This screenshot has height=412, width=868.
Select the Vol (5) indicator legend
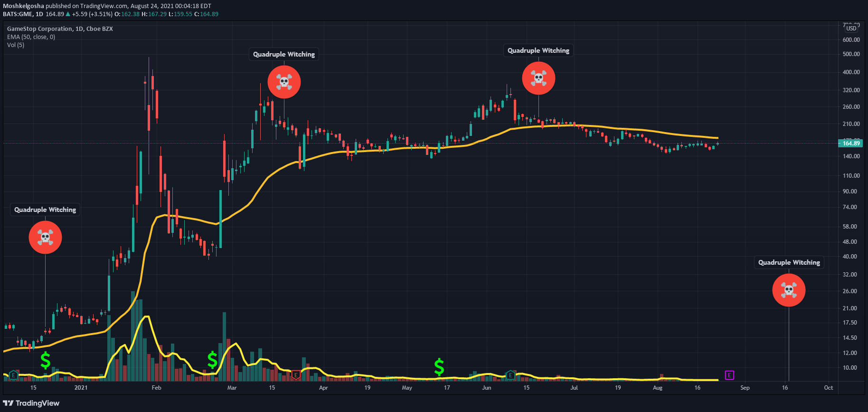[16, 45]
